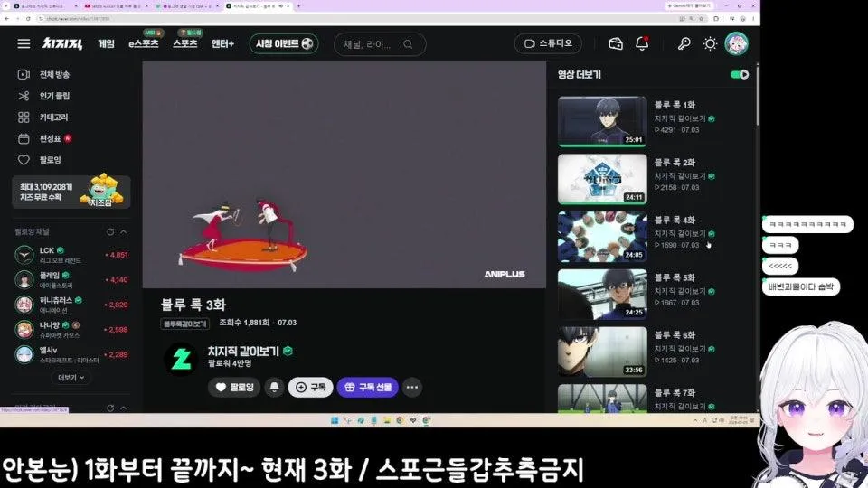Open the 스튜디오 button
Screen dimensions: 868x488
[x=548, y=43]
